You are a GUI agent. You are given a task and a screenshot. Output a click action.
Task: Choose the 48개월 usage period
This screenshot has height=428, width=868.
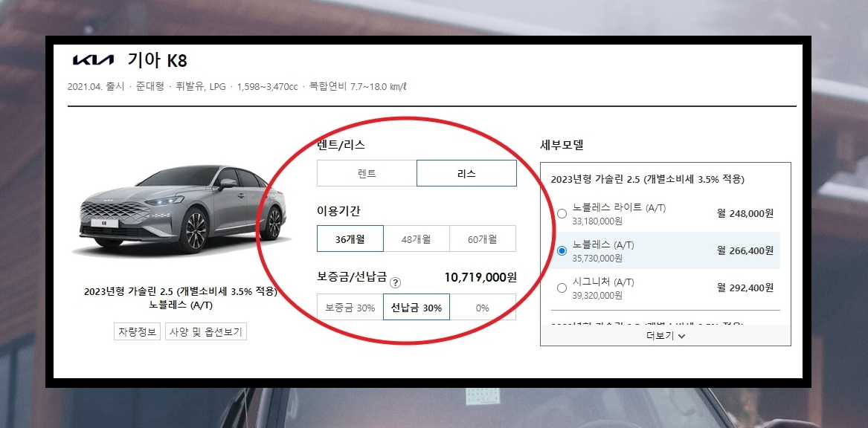(x=417, y=239)
